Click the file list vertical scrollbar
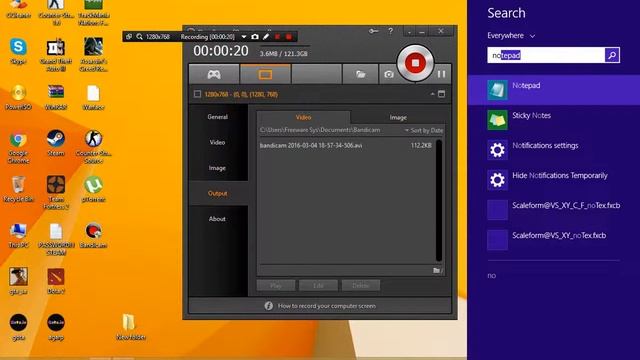This screenshot has height=360, width=640. 439,200
